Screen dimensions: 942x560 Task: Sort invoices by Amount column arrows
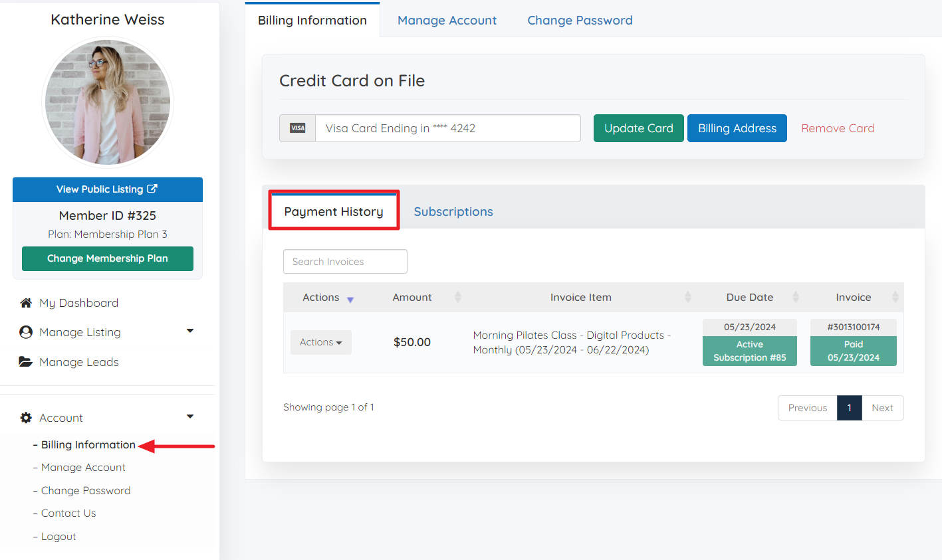[x=457, y=297]
